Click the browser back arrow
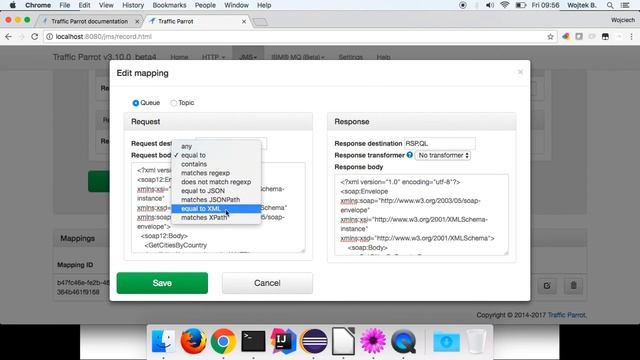This screenshot has width=640, height=360. pyautogui.click(x=9, y=36)
